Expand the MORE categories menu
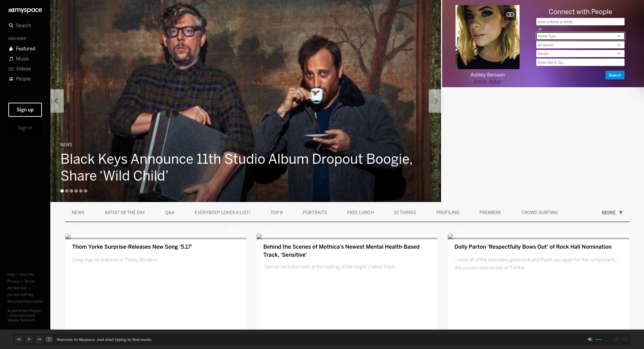Image resolution: width=644 pixels, height=349 pixels. 612,213
